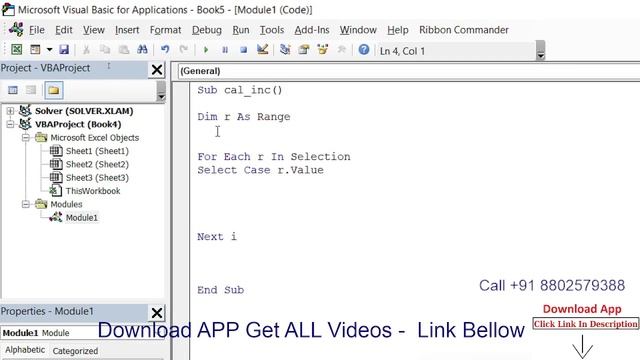Collapse the VBAProject (Book4) node
Viewport: 640px width, 360px height.
[10, 124]
